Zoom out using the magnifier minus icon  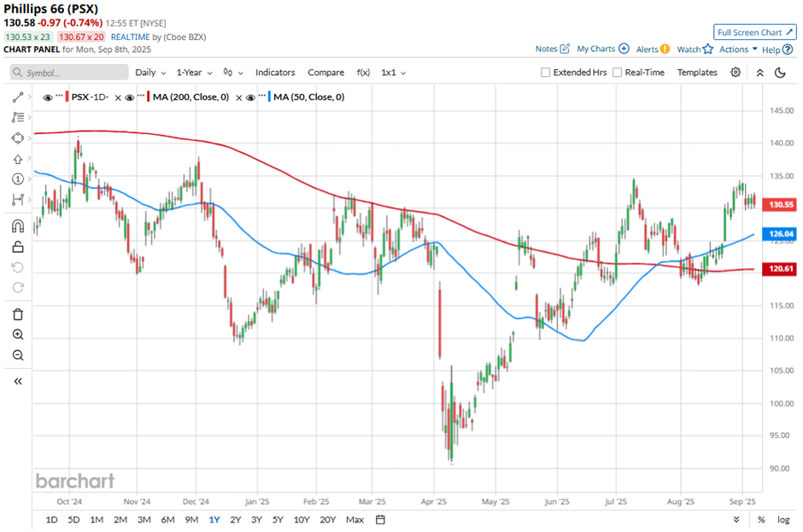point(18,355)
